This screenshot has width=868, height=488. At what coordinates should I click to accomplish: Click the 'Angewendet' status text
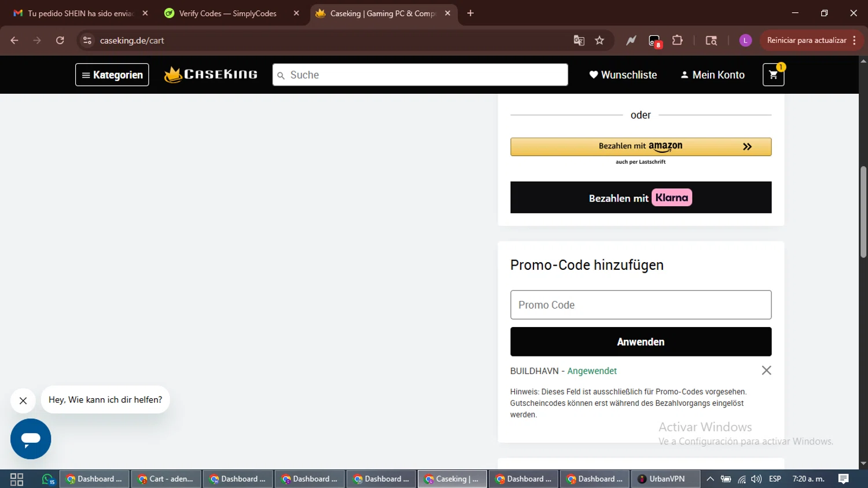click(592, 371)
